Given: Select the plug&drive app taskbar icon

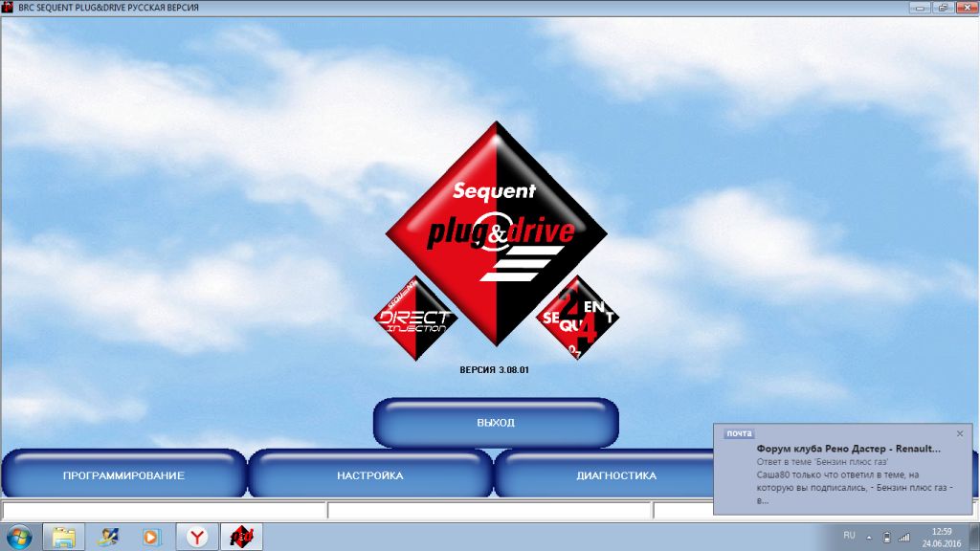Looking at the screenshot, I should pos(241,537).
